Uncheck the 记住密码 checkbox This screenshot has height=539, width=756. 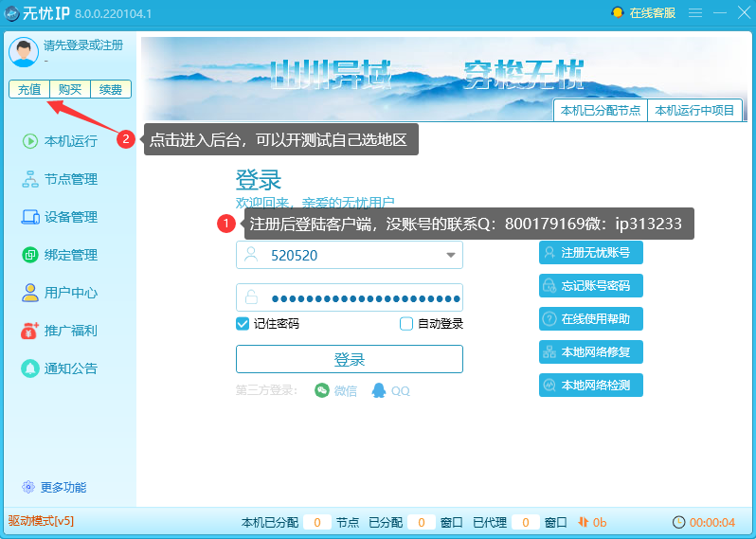[243, 324]
